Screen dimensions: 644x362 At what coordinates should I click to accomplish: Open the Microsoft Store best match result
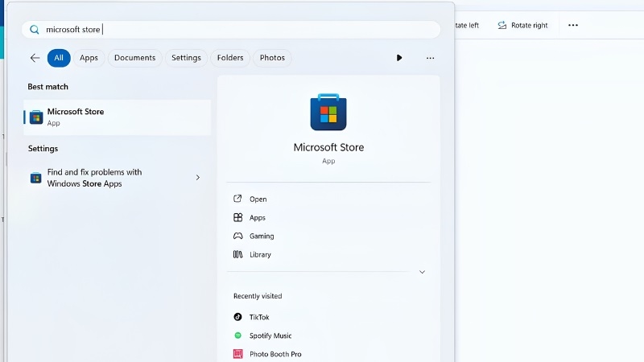coord(117,117)
